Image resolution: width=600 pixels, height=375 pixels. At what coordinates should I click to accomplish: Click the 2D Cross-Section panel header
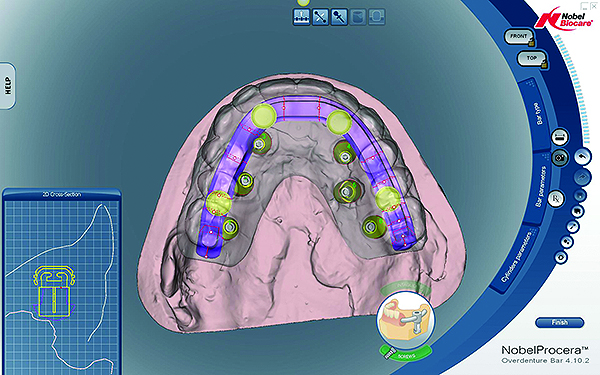coord(61,194)
